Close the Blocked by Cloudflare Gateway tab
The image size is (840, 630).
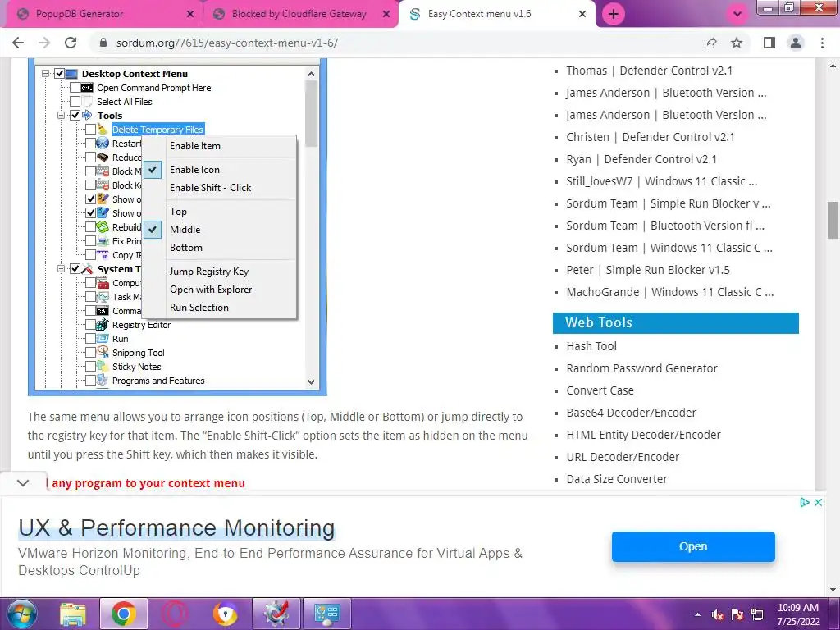point(386,14)
